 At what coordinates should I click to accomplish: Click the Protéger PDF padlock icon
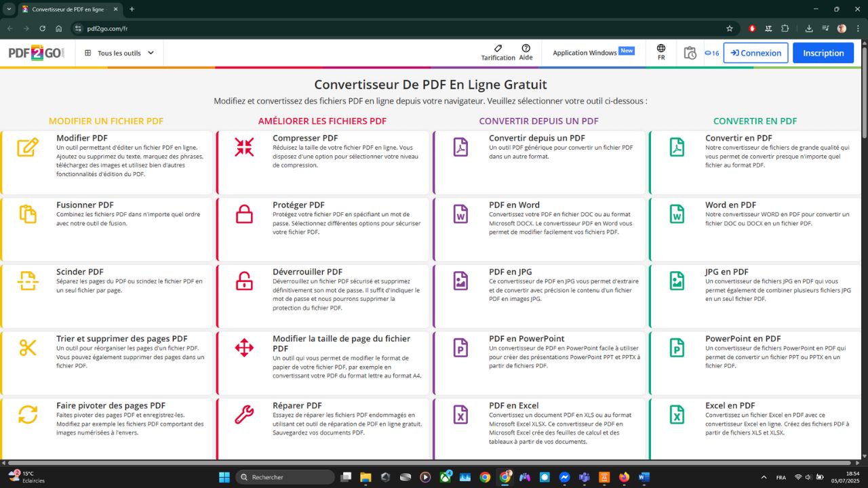244,213
